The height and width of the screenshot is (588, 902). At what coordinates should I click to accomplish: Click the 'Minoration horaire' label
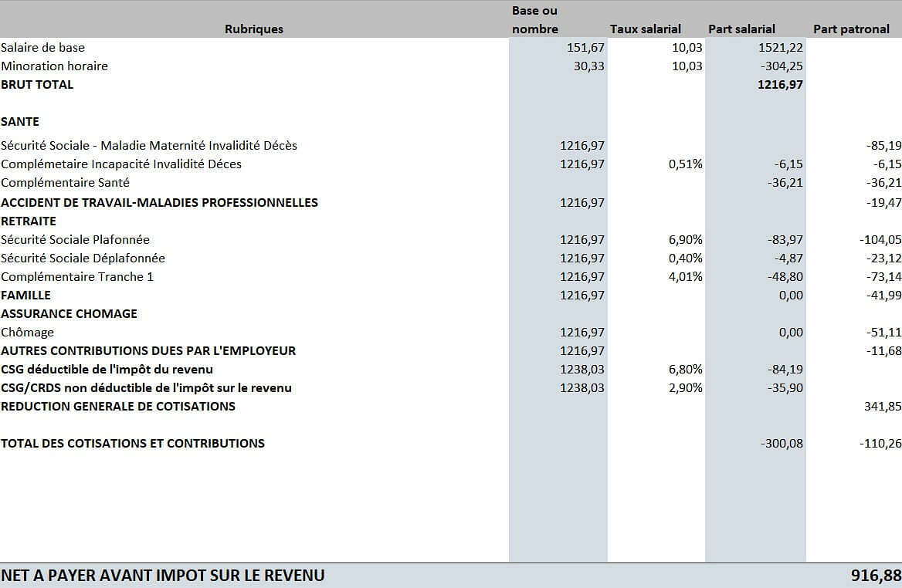(x=54, y=66)
